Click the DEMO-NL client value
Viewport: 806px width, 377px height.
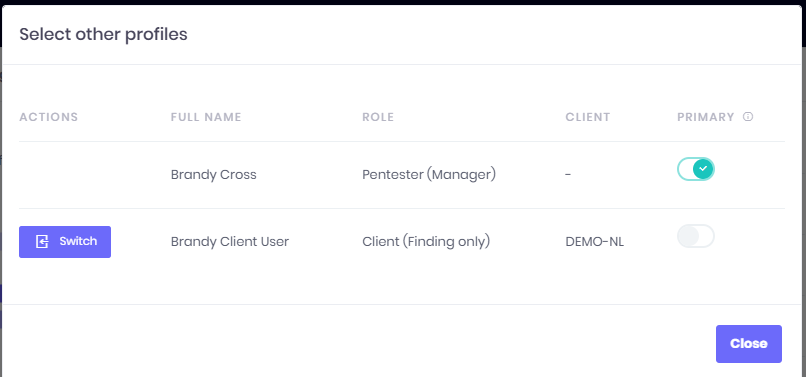point(595,242)
